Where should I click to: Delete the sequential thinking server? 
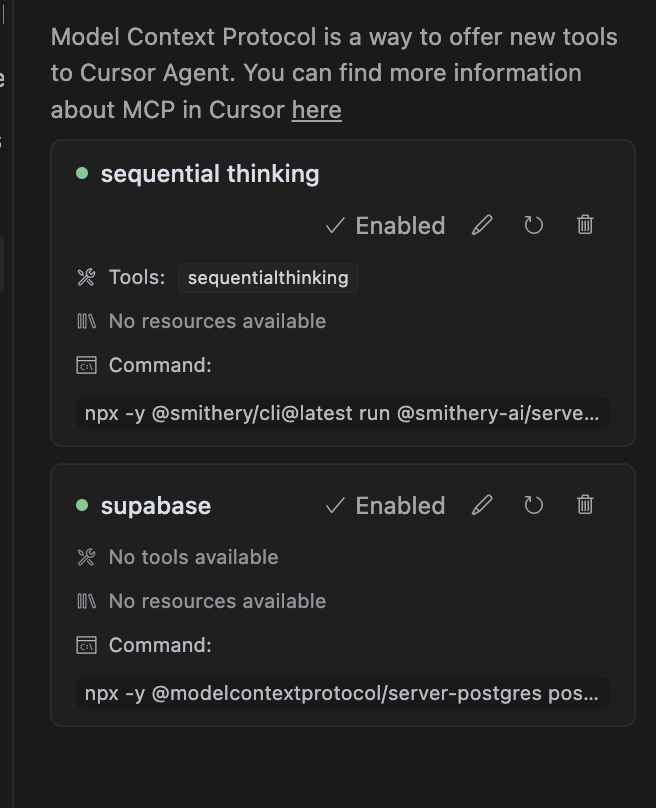point(585,225)
